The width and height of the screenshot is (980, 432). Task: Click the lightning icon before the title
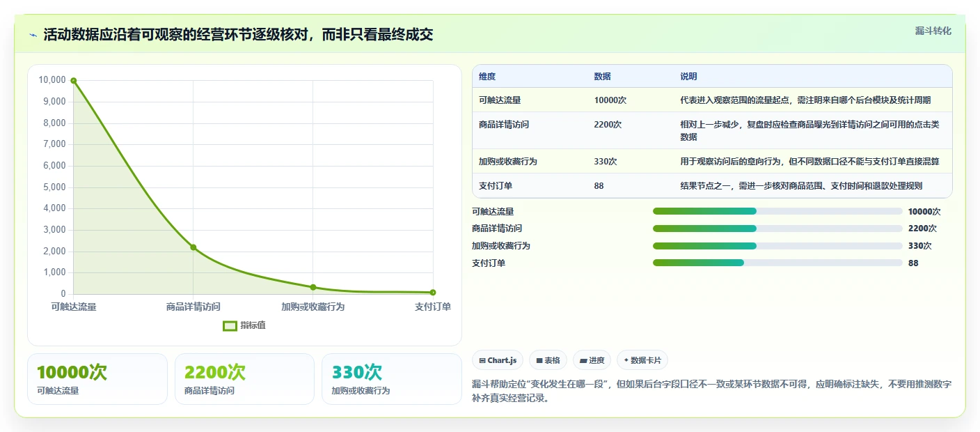(33, 35)
